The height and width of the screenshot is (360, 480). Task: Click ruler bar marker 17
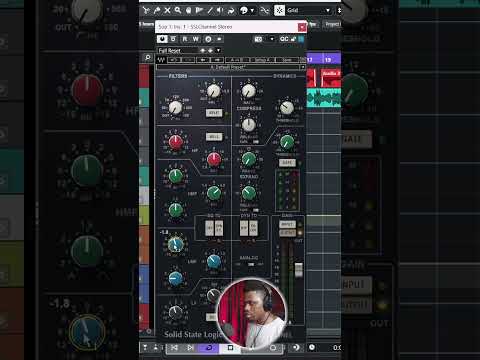[310, 60]
